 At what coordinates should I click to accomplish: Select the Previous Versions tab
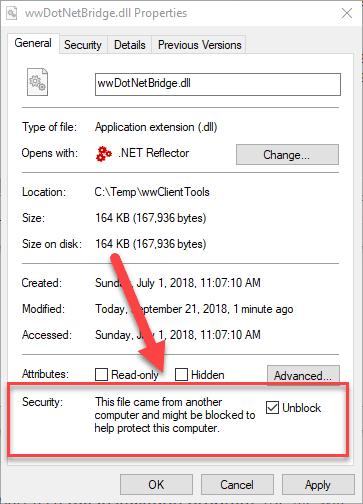(x=199, y=45)
